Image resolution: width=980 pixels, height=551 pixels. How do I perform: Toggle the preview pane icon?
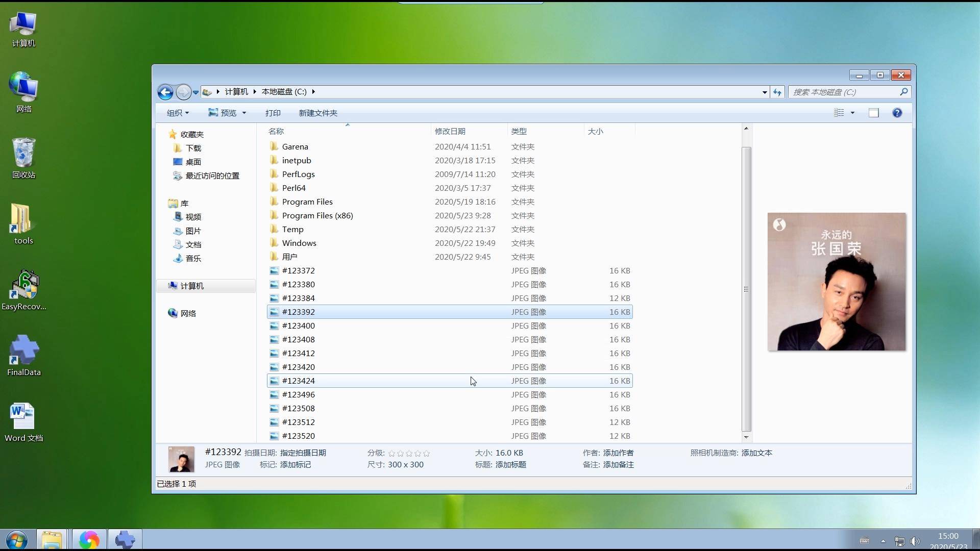point(873,113)
